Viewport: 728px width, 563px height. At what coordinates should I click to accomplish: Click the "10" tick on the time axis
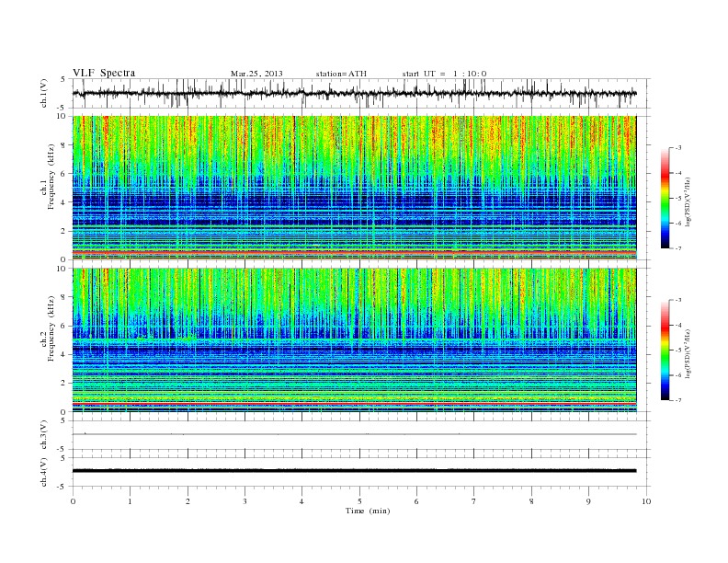coord(646,501)
